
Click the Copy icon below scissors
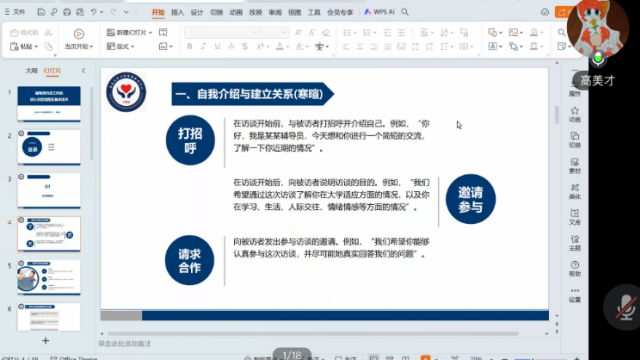(x=48, y=46)
